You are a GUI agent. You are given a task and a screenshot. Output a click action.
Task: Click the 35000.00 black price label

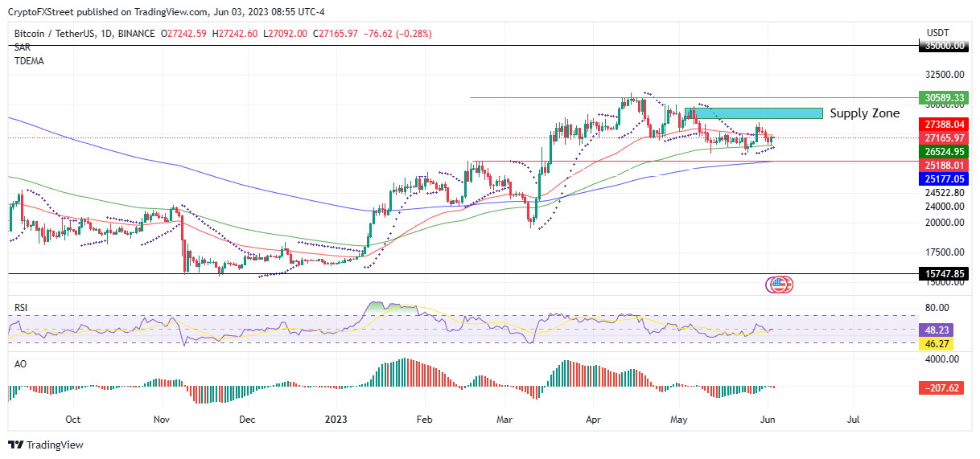click(x=943, y=46)
